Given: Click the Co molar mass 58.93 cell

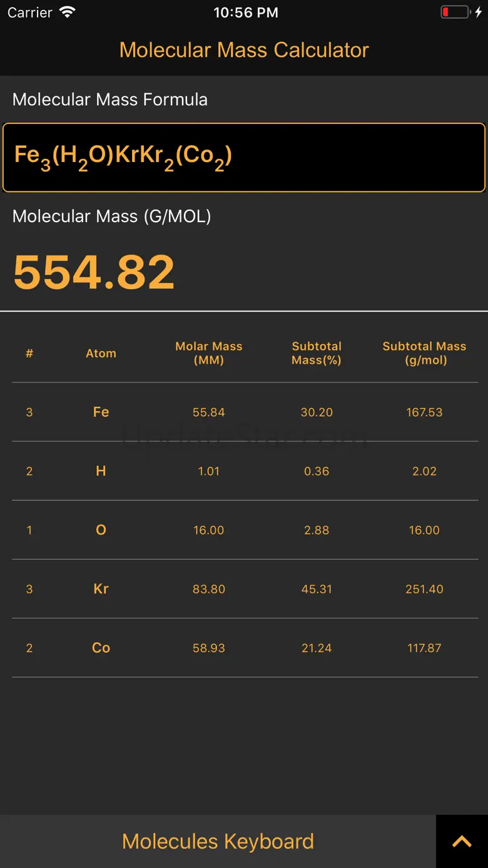Looking at the screenshot, I should pos(208,648).
